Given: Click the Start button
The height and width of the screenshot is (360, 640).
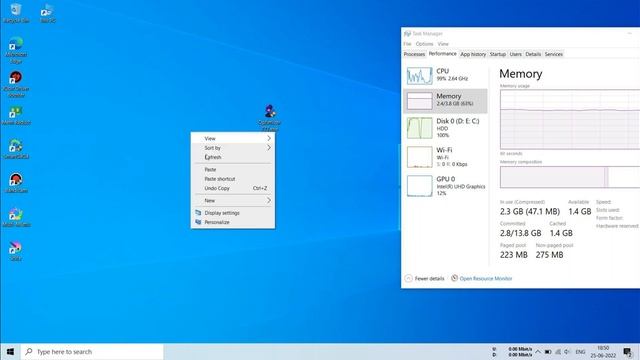Looking at the screenshot, I should [x=10, y=351].
